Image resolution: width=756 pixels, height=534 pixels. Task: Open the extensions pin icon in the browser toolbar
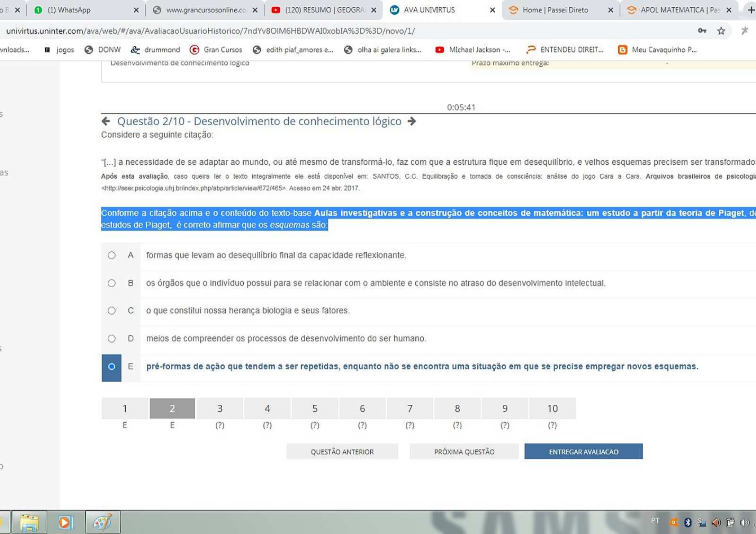[744, 31]
